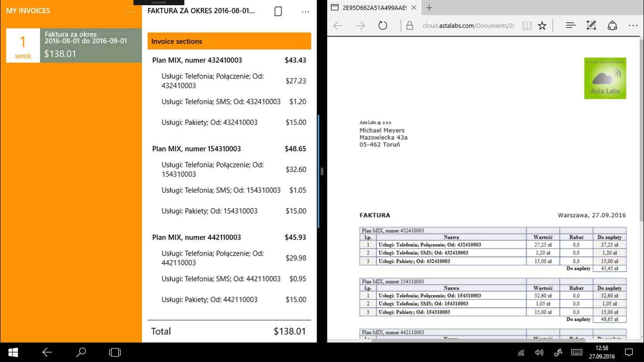Click the browser Refresh button
Viewport: 644px width, 362px height.
pyautogui.click(x=382, y=25)
